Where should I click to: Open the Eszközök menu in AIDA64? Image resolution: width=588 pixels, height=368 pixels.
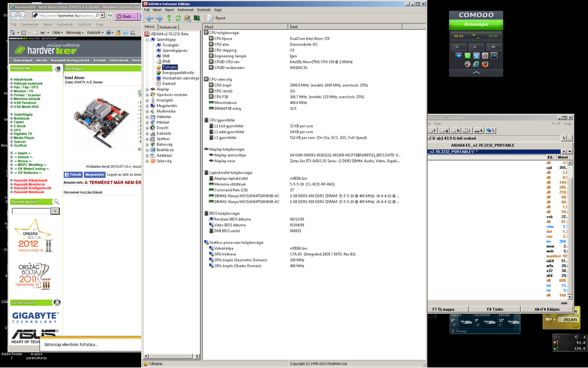click(x=204, y=10)
